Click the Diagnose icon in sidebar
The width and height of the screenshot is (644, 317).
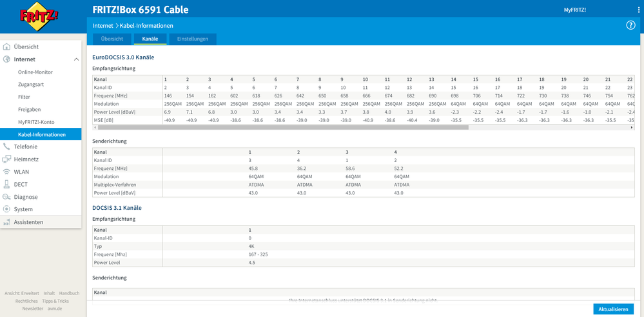pos(7,197)
